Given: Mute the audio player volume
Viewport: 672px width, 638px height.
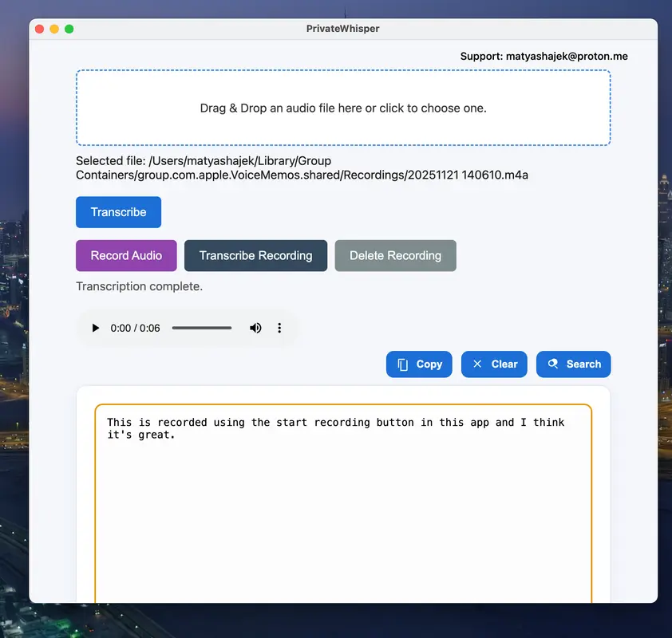Looking at the screenshot, I should tap(255, 328).
